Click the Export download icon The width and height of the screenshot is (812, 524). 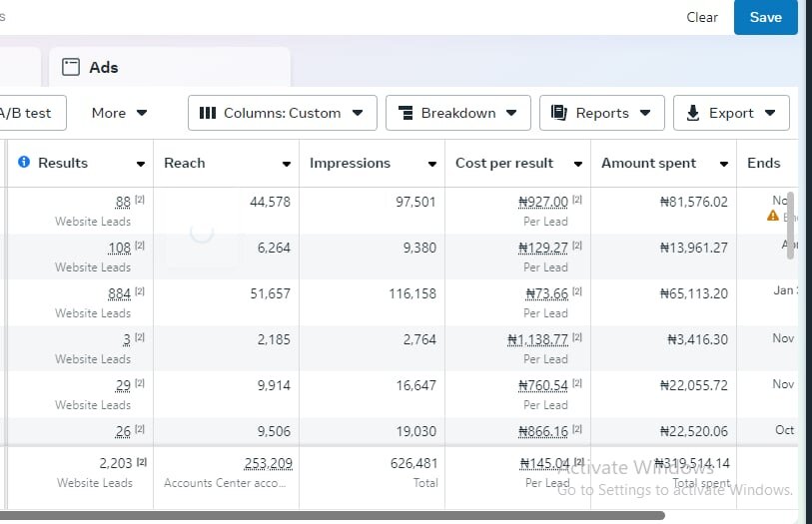pyautogui.click(x=693, y=113)
